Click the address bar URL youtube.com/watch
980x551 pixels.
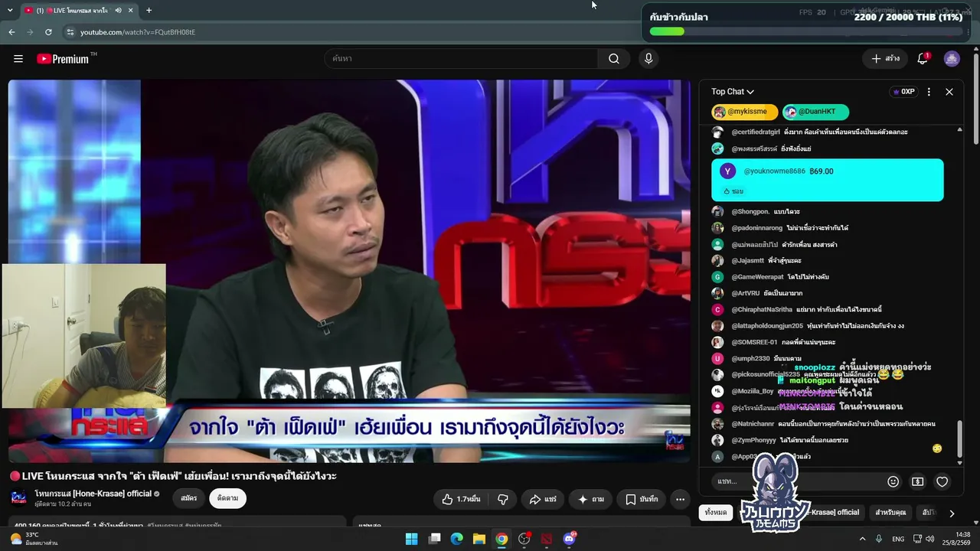138,32
